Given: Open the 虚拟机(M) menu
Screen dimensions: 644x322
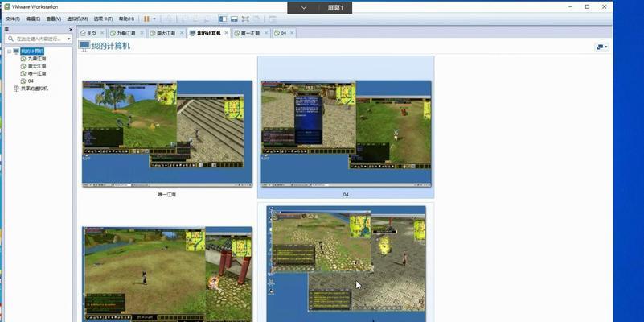Looking at the screenshot, I should [77, 19].
